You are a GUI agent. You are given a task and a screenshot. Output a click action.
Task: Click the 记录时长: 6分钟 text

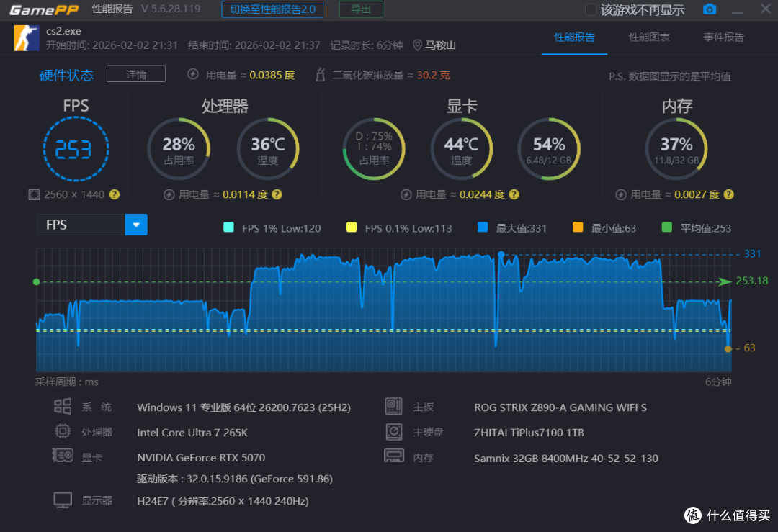click(x=367, y=45)
